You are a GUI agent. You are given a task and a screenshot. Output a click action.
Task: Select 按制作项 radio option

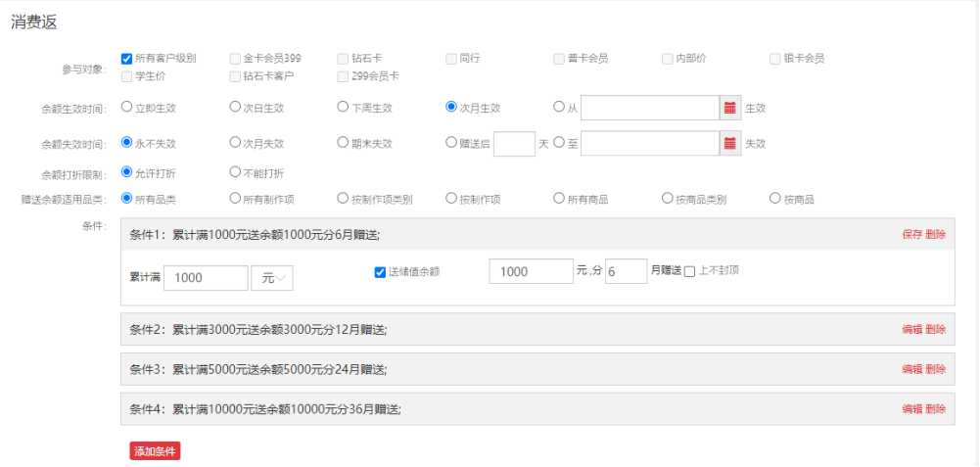(x=451, y=198)
